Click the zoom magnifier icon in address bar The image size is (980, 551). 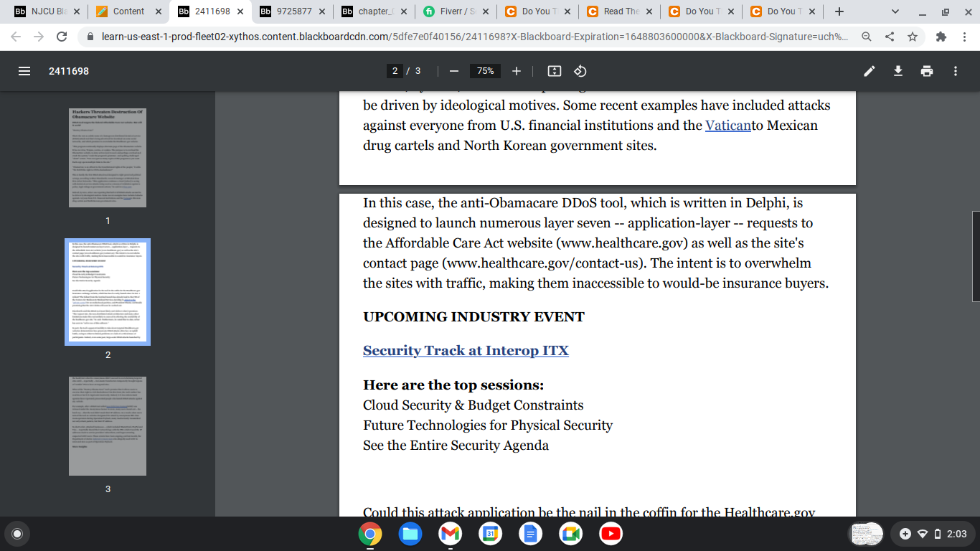coord(867,37)
